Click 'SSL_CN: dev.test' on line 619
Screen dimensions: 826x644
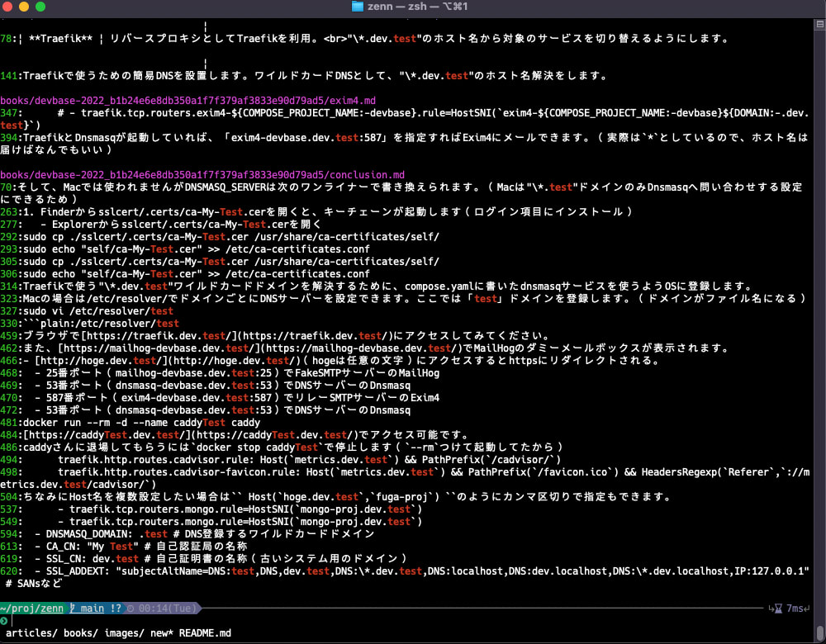pyautogui.click(x=93, y=559)
